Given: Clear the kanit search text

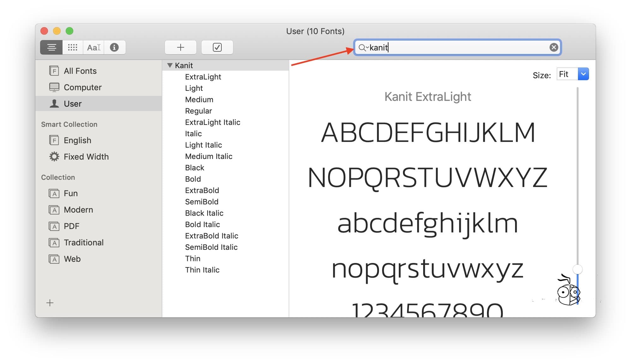Looking at the screenshot, I should 553,47.
